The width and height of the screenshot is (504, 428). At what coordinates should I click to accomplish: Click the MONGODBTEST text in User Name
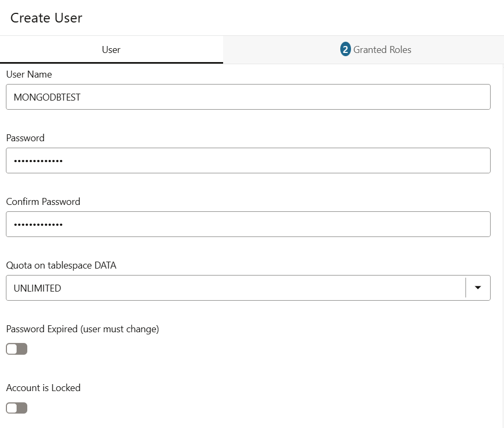click(x=47, y=97)
